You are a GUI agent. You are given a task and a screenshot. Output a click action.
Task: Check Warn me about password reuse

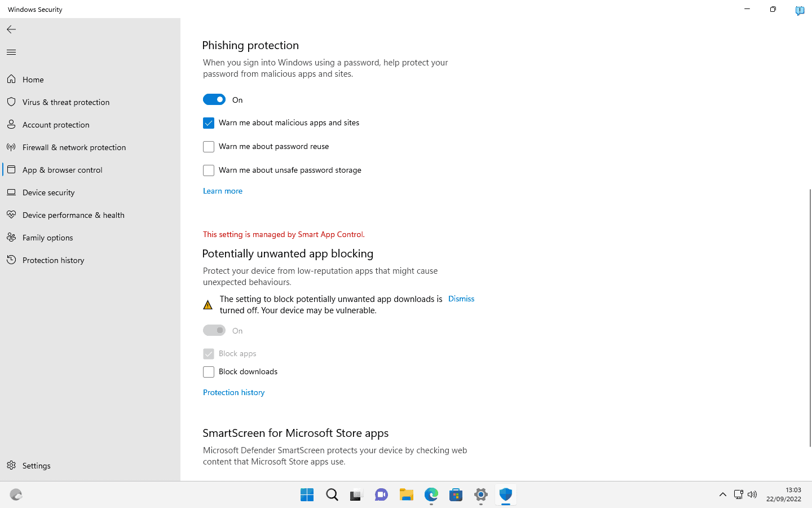point(209,147)
